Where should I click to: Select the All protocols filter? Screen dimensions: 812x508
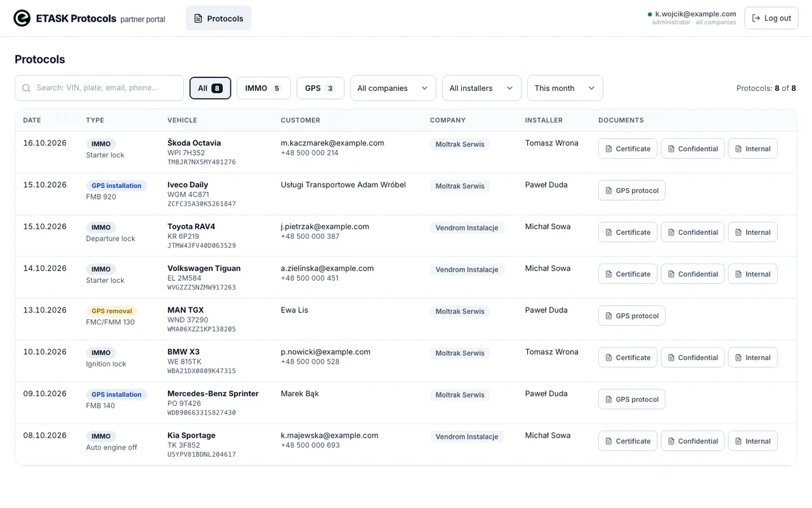[210, 88]
